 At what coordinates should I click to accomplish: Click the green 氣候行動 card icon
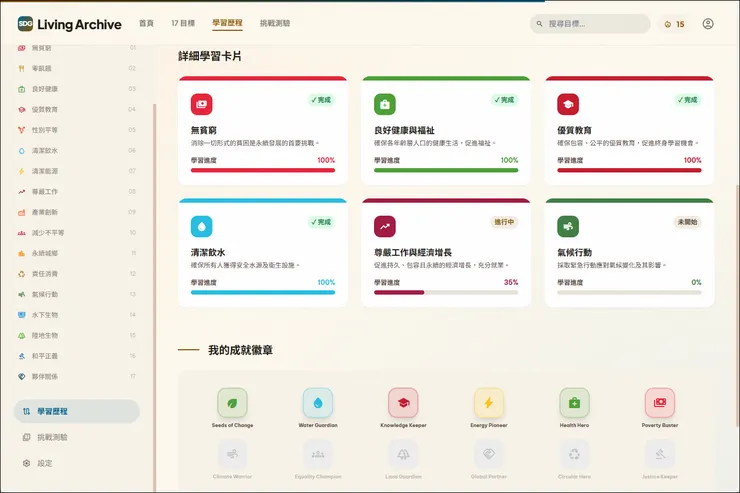tap(568, 226)
